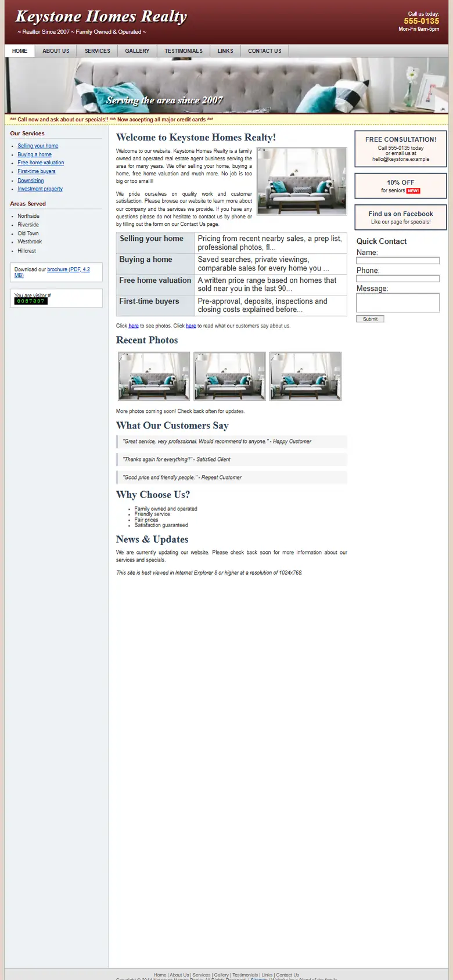This screenshot has width=453, height=980.
Task: Click Hillcrest in Areas Served list
Action: 27,251
